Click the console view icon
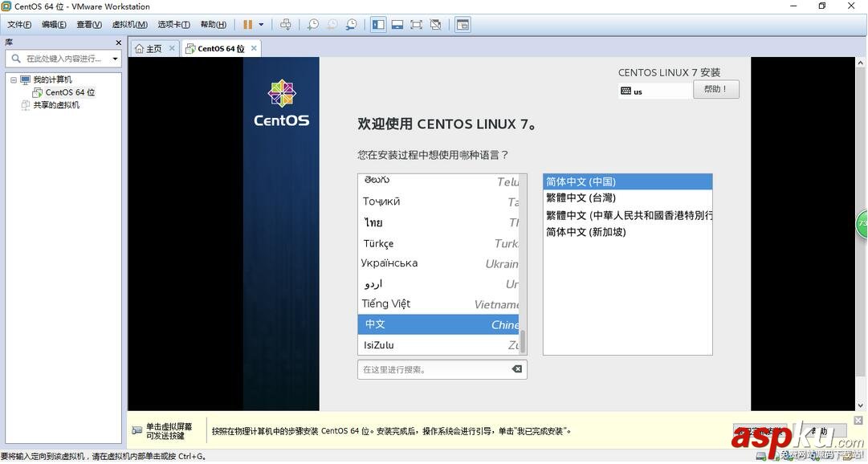868x464 pixels. pos(463,24)
